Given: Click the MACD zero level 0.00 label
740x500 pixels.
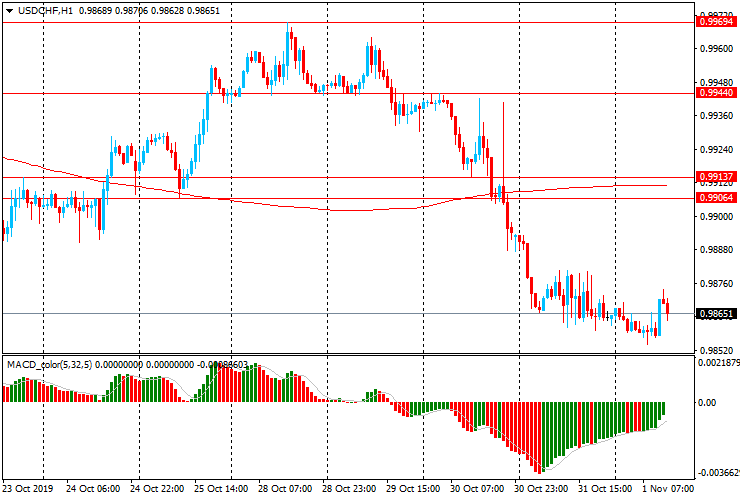Looking at the screenshot, I should 707,402.
